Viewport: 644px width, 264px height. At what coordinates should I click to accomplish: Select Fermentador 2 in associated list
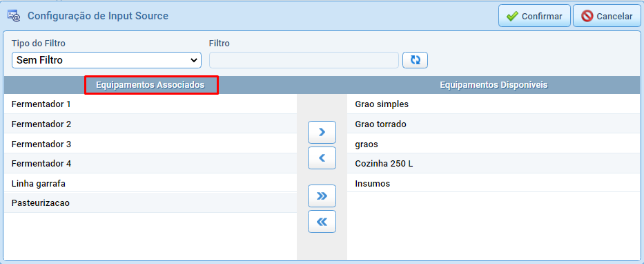[x=150, y=124]
